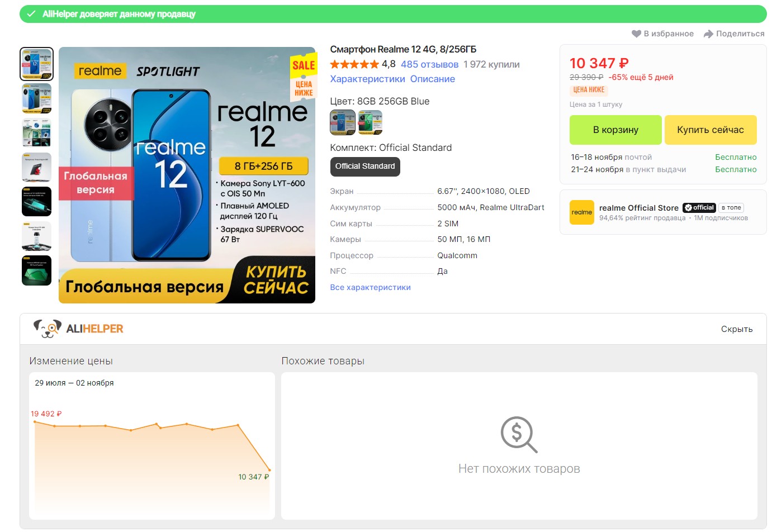Click the heart icon for favorites
The height and width of the screenshot is (532, 772).
click(x=636, y=34)
